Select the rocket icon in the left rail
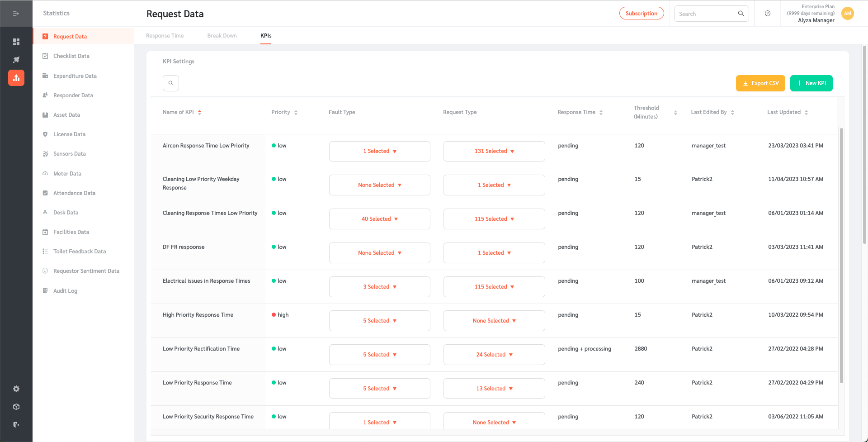This screenshot has width=868, height=442. pos(16,59)
